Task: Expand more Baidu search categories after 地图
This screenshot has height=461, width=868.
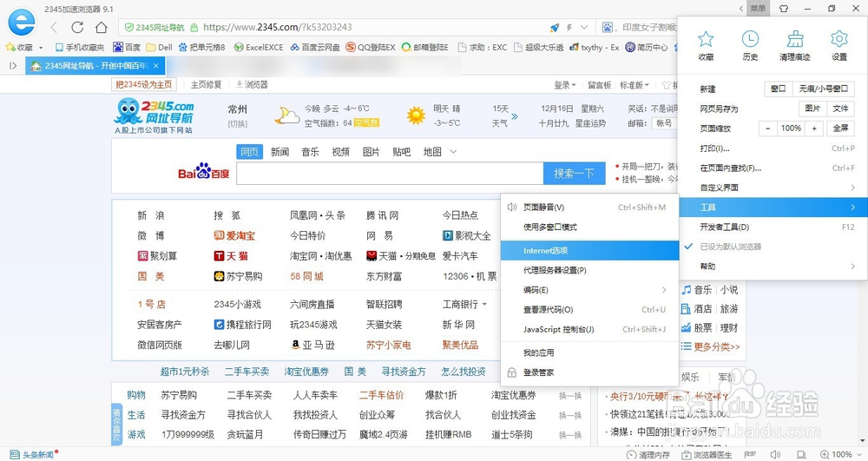Action: (x=453, y=152)
